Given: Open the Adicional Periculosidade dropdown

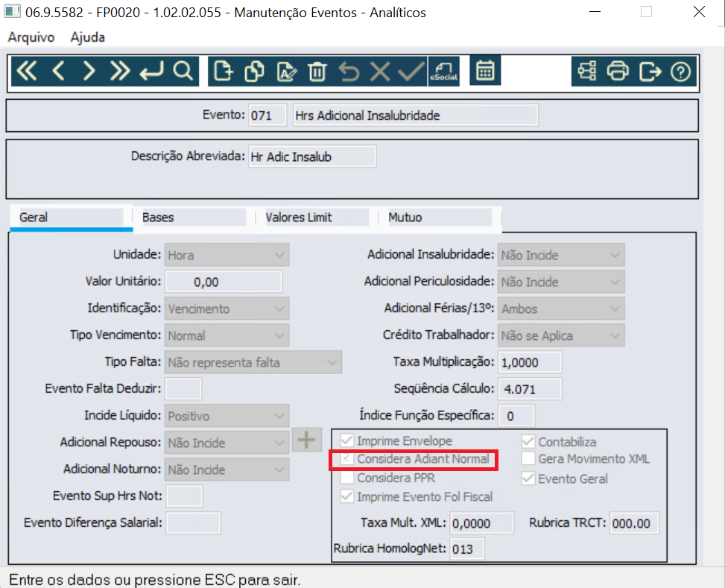Looking at the screenshot, I should (x=561, y=282).
